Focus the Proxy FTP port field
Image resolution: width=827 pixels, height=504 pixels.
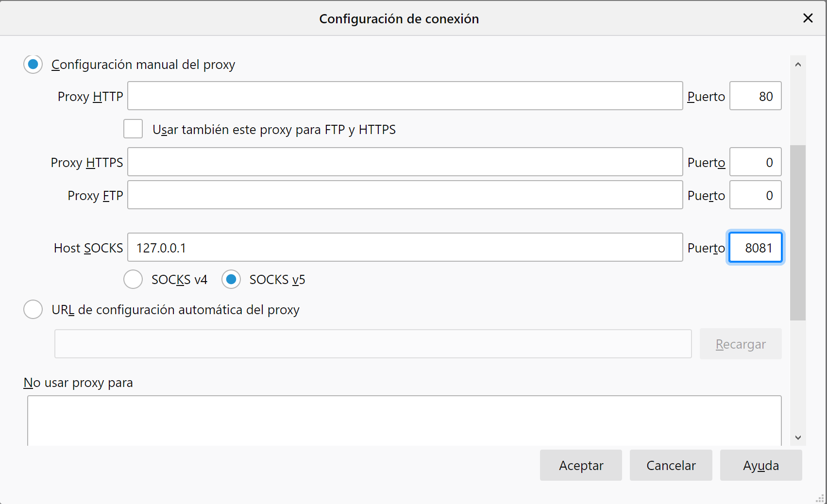point(755,195)
